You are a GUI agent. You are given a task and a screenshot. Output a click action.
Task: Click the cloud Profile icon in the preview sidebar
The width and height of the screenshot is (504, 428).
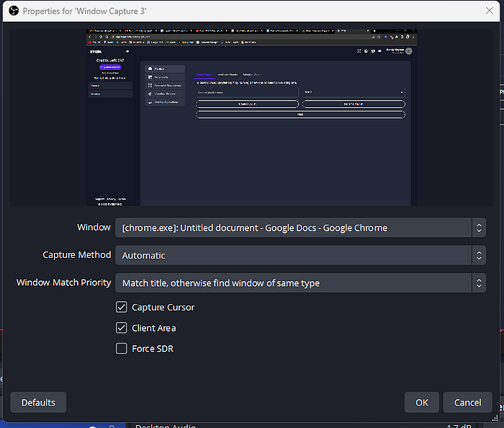[150, 68]
